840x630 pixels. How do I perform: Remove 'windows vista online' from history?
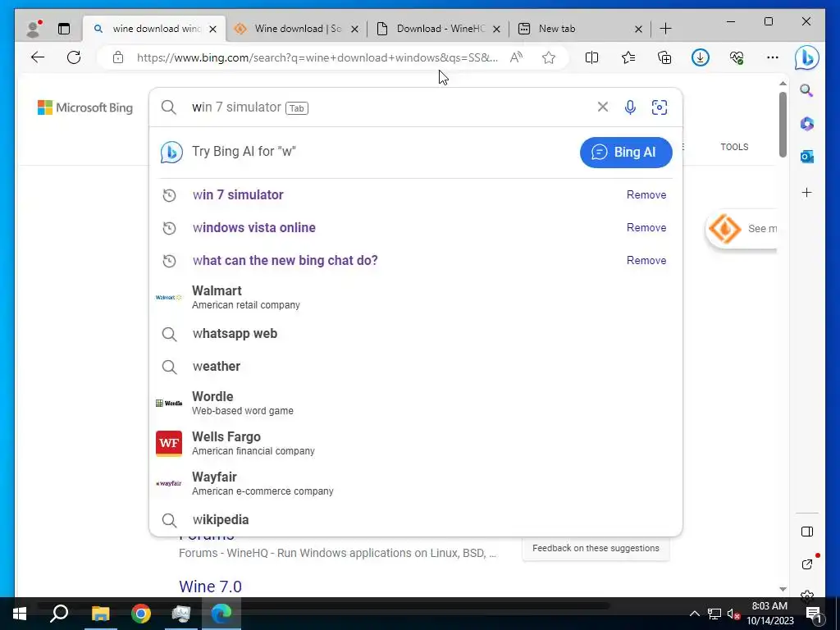pos(646,228)
